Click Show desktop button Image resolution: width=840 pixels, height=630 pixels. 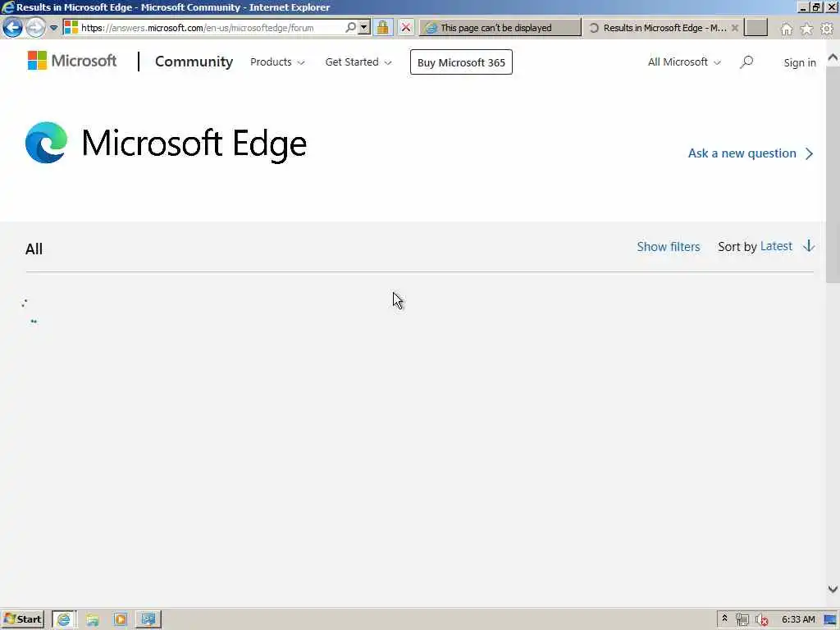(831, 620)
